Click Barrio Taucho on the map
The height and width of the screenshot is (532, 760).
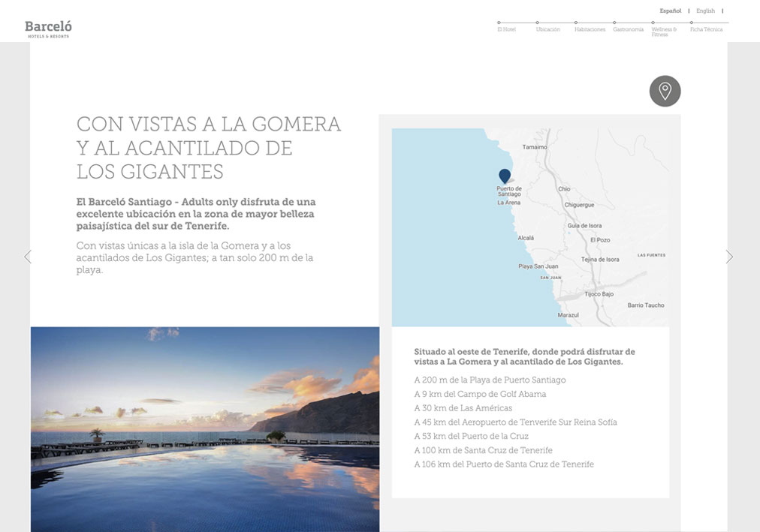(646, 305)
